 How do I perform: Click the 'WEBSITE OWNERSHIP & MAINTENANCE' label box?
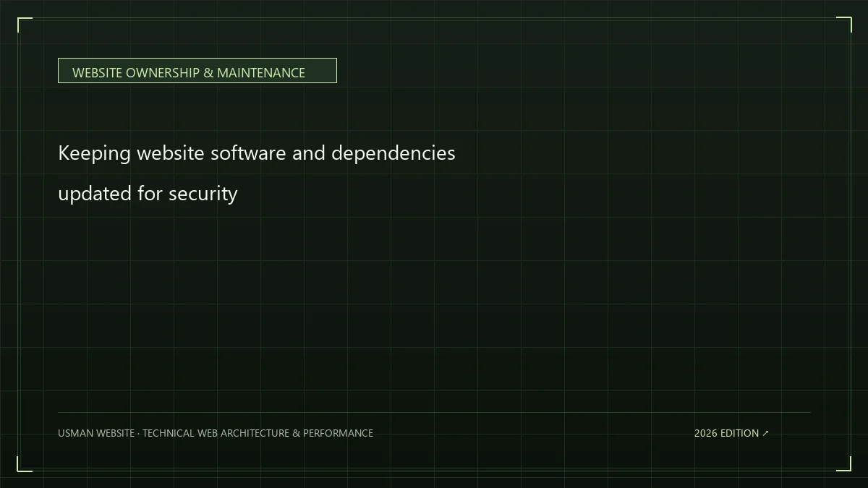coord(197,71)
